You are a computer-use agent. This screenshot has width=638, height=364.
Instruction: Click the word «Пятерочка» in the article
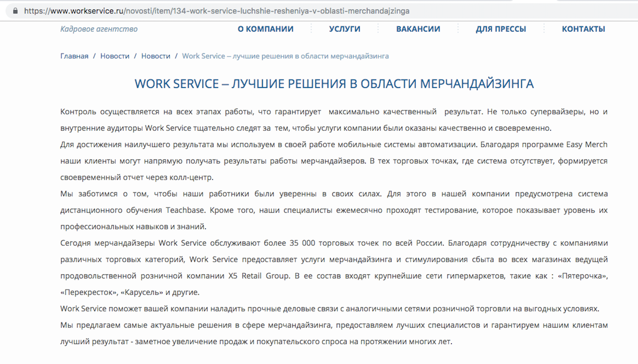click(582, 276)
